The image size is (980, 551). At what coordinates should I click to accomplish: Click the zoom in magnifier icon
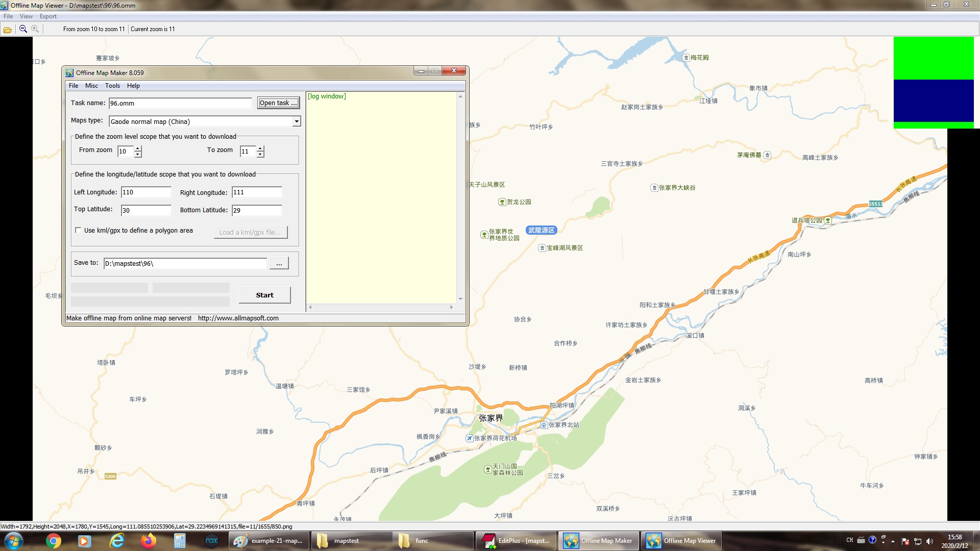[x=35, y=29]
